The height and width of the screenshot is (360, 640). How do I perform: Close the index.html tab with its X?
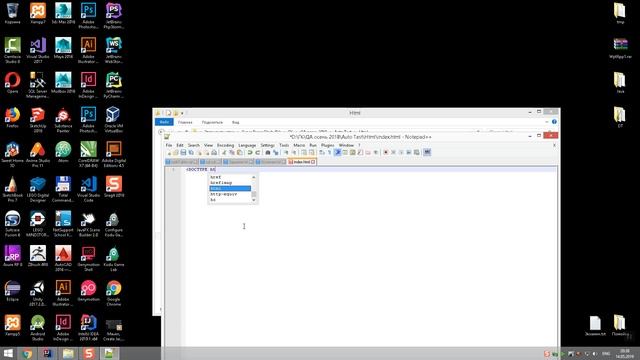point(313,162)
